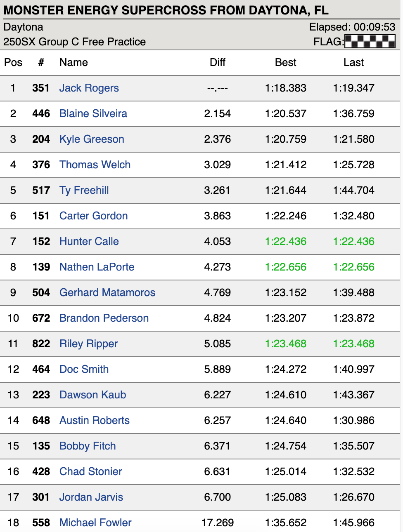Click Austin Roberts' name link
The width and height of the screenshot is (403, 532).
click(94, 420)
